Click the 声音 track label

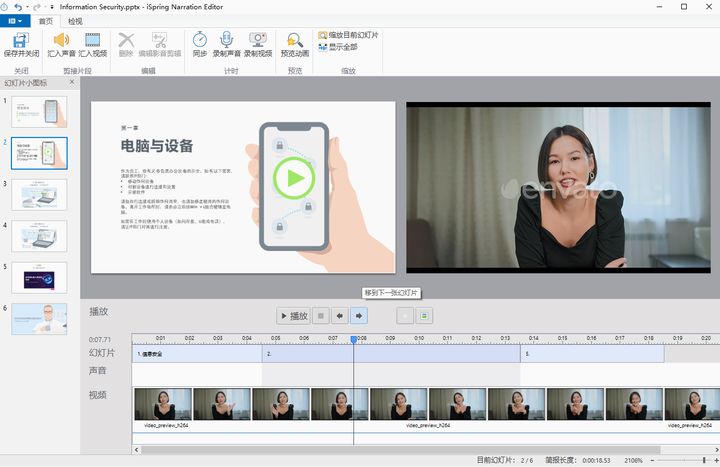pyautogui.click(x=97, y=371)
